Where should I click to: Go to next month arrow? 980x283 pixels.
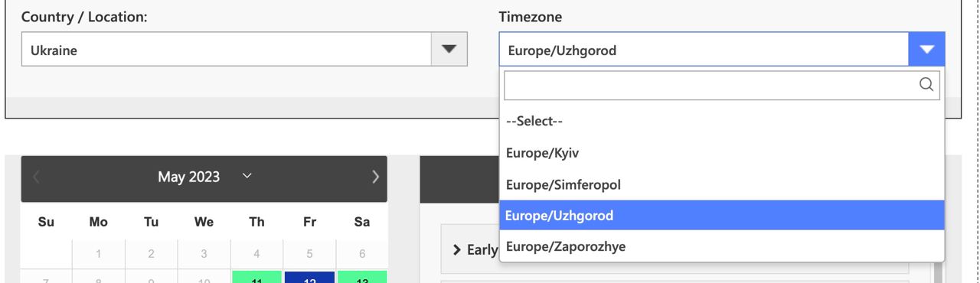pos(374,177)
